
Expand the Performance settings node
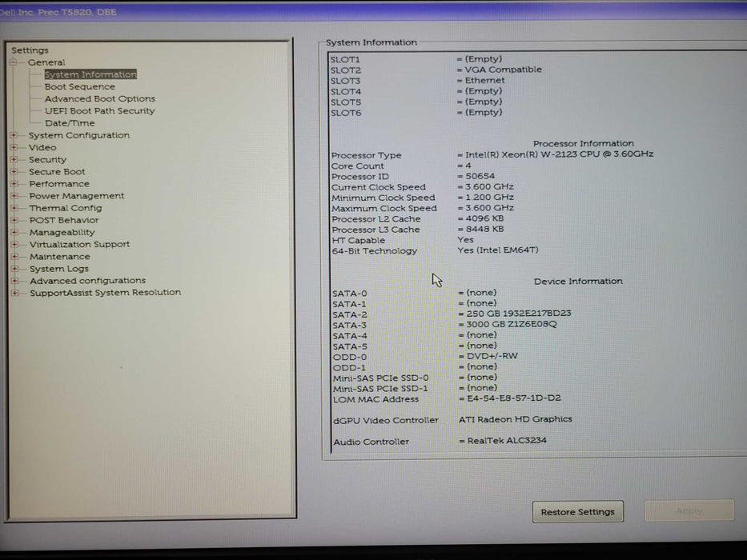tap(14, 183)
